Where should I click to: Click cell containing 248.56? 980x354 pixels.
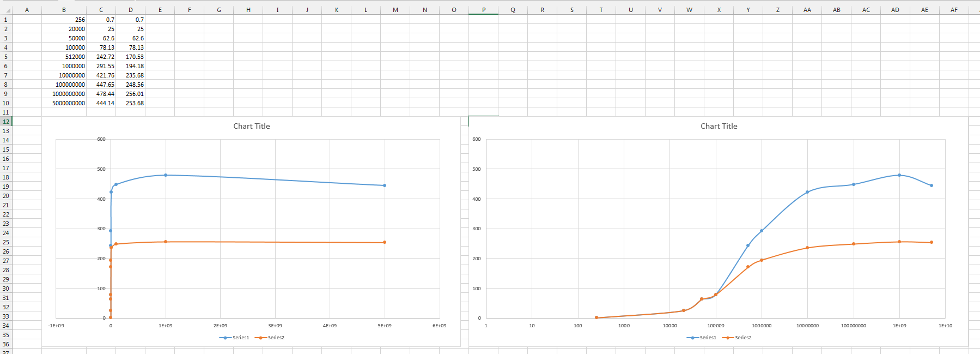point(131,85)
